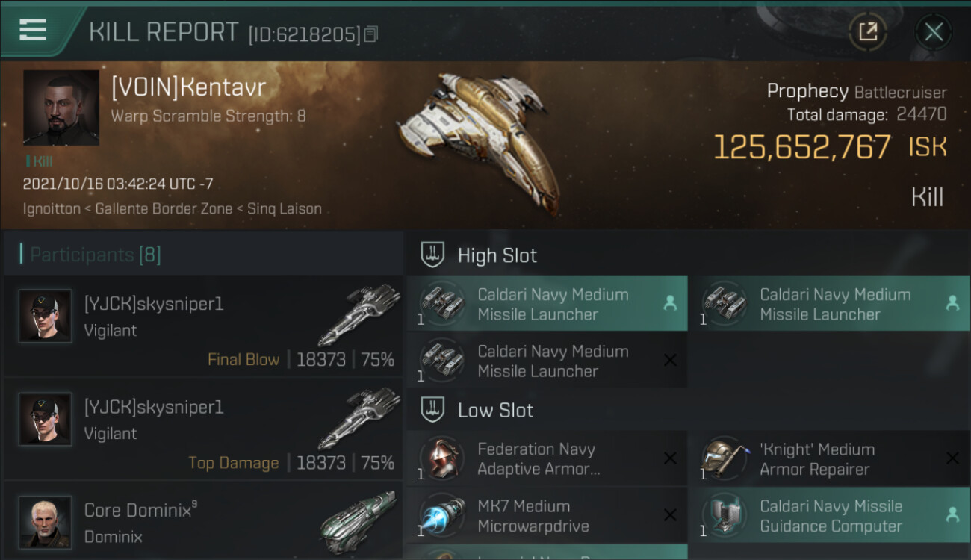Image resolution: width=971 pixels, height=560 pixels.
Task: Open Core Dominix participant entry
Action: 203,521
